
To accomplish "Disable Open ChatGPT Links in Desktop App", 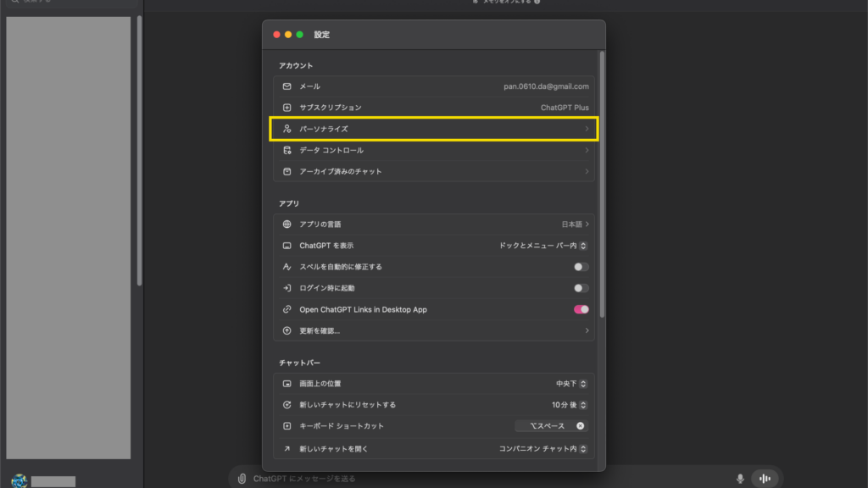I will (x=581, y=309).
